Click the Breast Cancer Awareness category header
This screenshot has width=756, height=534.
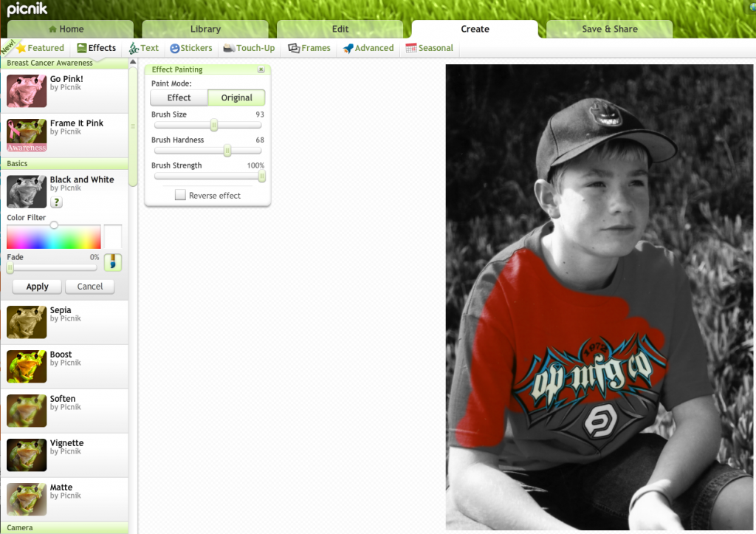click(x=64, y=64)
